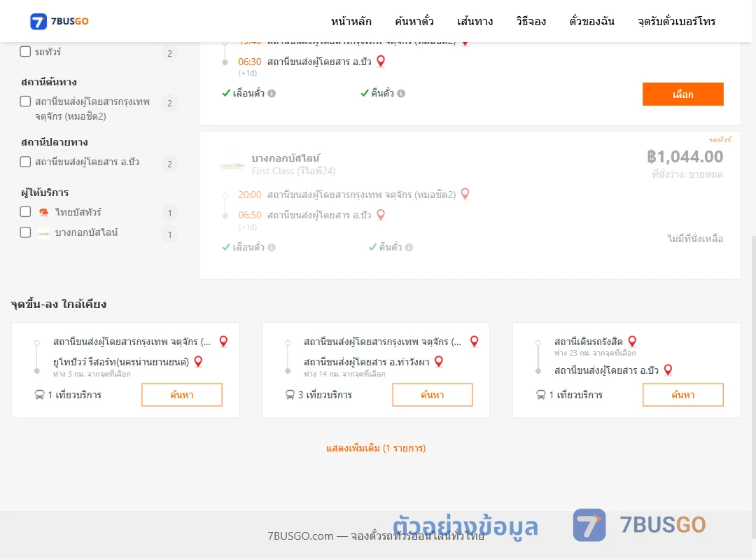
Task: Open ค้นหาตั๋ว menu item
Action: click(414, 21)
